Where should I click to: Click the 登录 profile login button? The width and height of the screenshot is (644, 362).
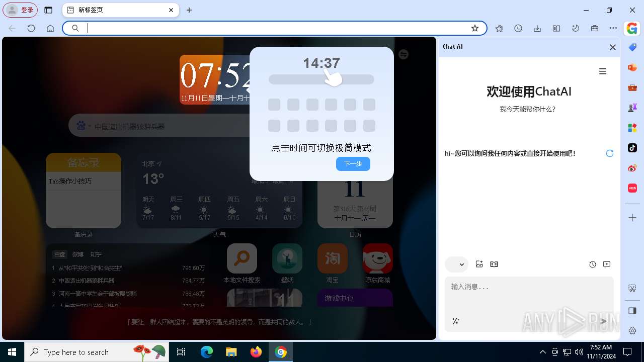tap(21, 10)
